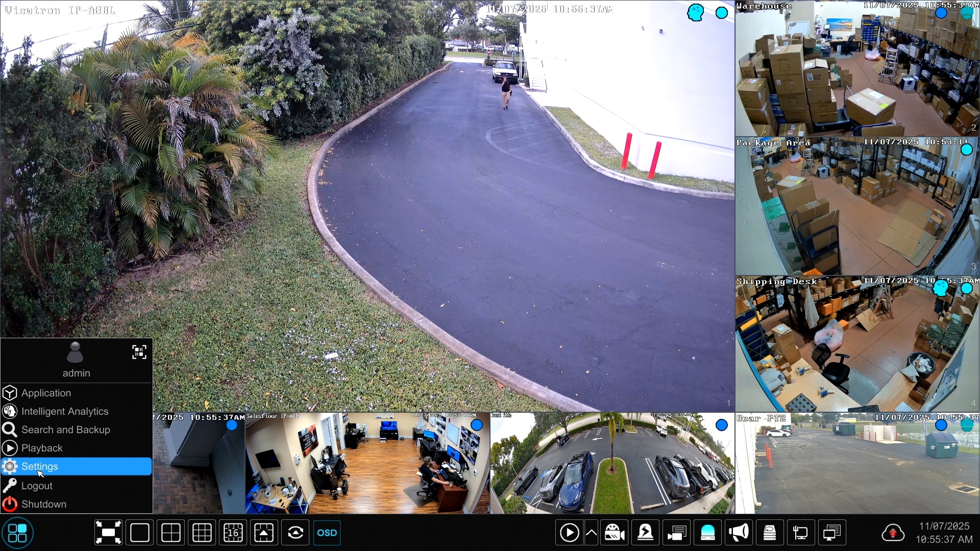This screenshot has width=980, height=551.
Task: Click Logout
Action: coord(37,486)
